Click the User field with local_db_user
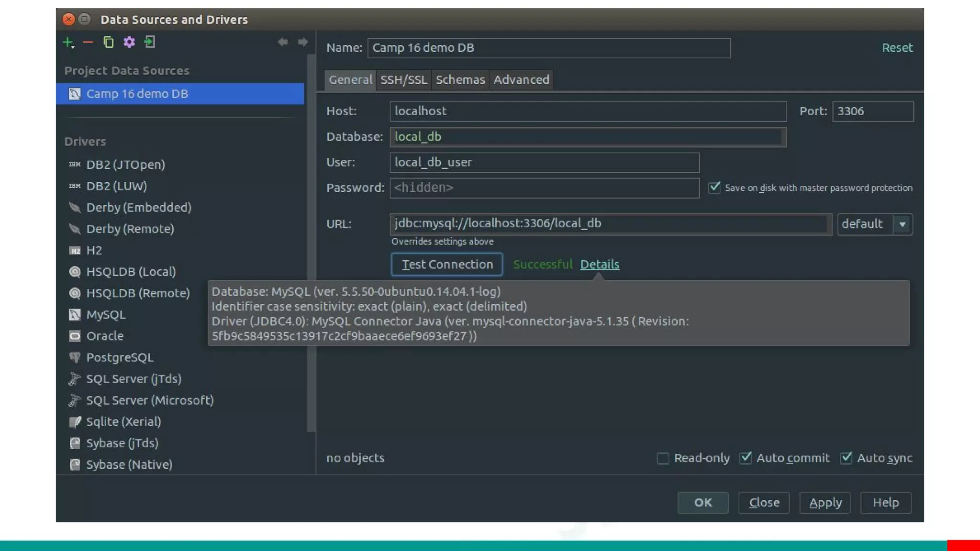This screenshot has height=551, width=980. [545, 163]
